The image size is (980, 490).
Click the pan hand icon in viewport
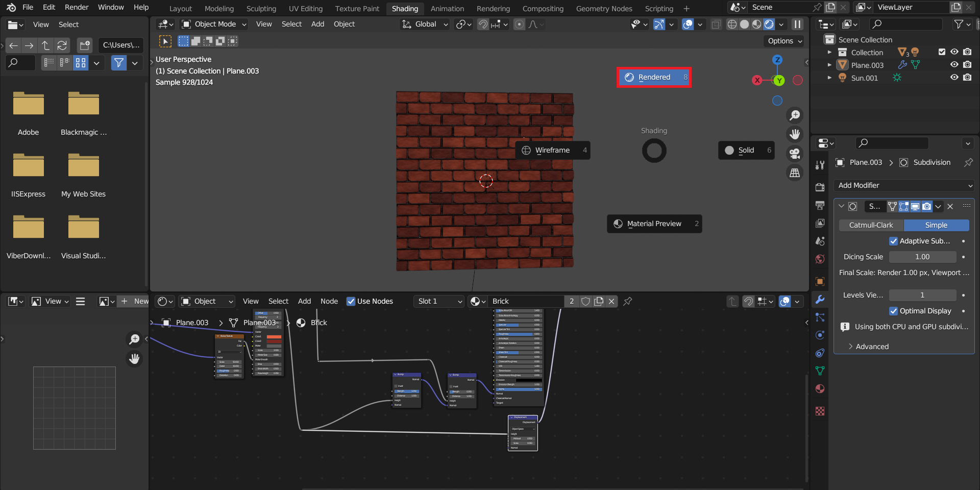[795, 134]
